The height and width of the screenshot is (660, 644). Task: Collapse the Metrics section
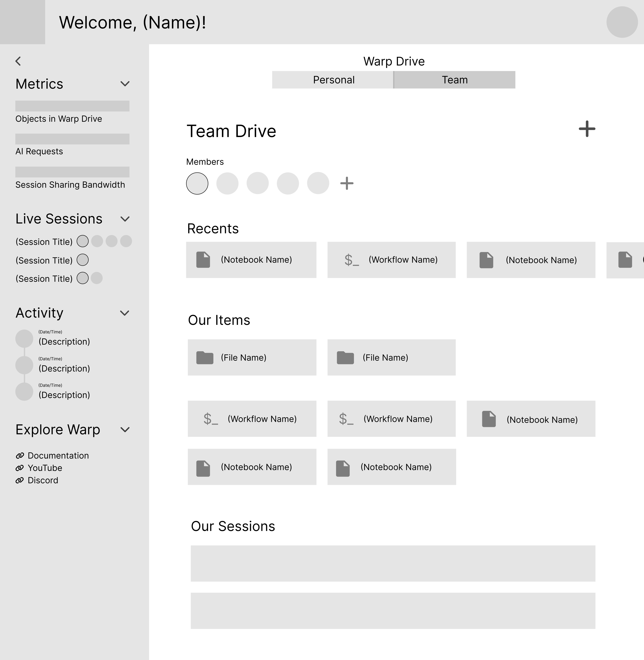[125, 84]
